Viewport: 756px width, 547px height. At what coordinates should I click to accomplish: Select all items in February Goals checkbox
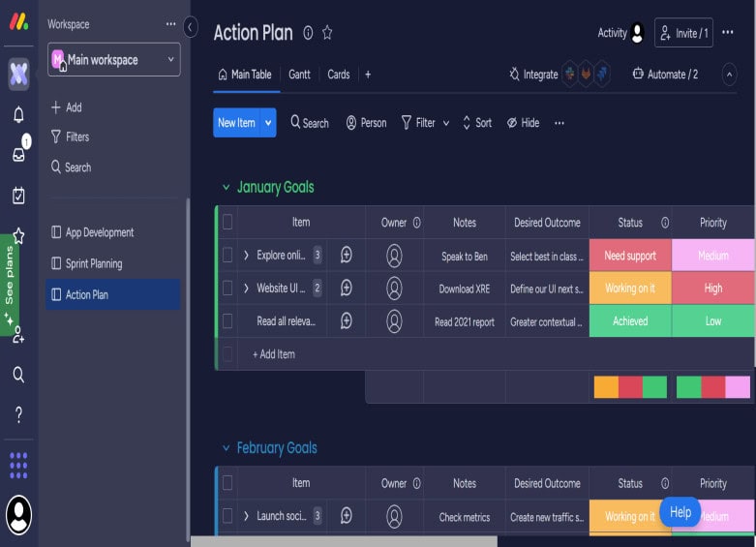(x=227, y=483)
